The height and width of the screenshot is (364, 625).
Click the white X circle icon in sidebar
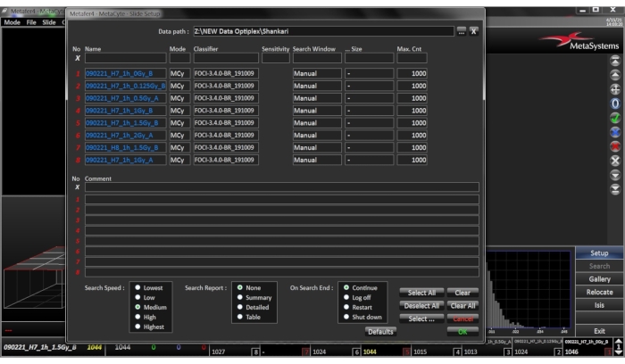(613, 161)
